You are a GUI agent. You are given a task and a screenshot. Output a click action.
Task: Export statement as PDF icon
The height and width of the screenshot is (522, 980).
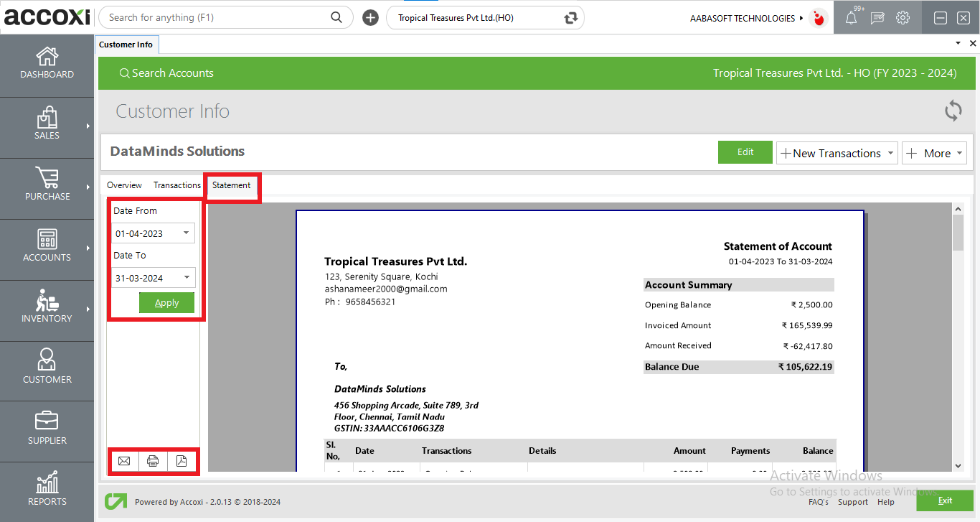182,461
